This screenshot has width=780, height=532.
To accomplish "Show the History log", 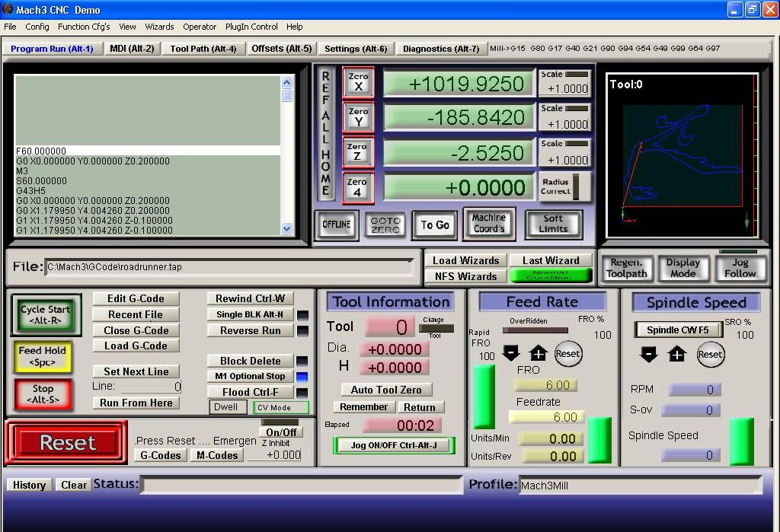I will 29,486.
